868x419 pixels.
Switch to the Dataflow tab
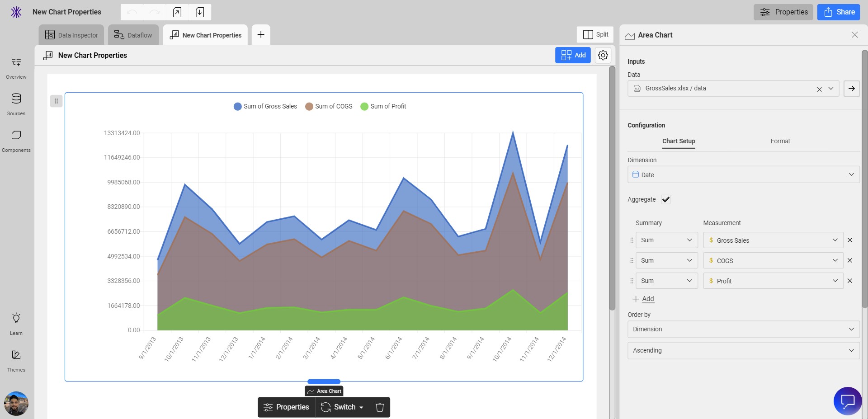[133, 34]
